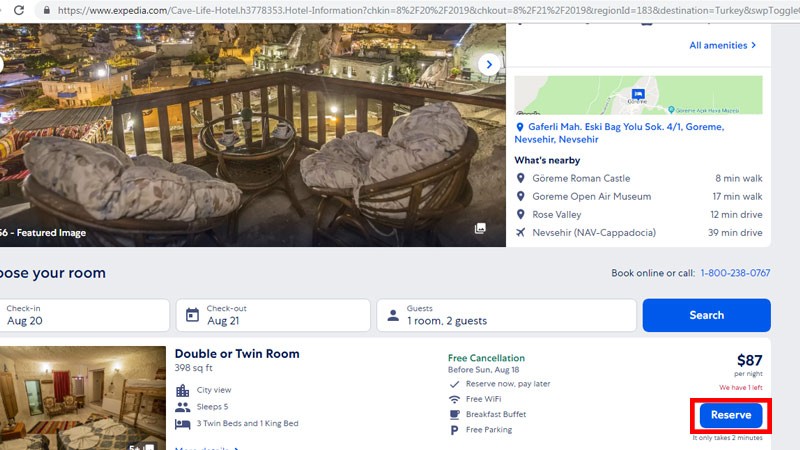
Task: Click calendar icon in Check-out field
Action: coord(192,315)
